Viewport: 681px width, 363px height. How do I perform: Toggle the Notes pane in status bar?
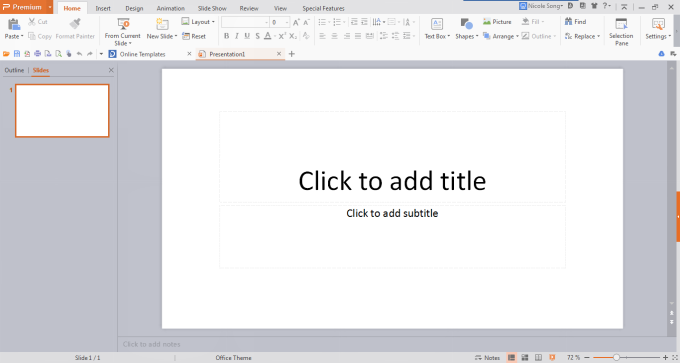tap(487, 358)
